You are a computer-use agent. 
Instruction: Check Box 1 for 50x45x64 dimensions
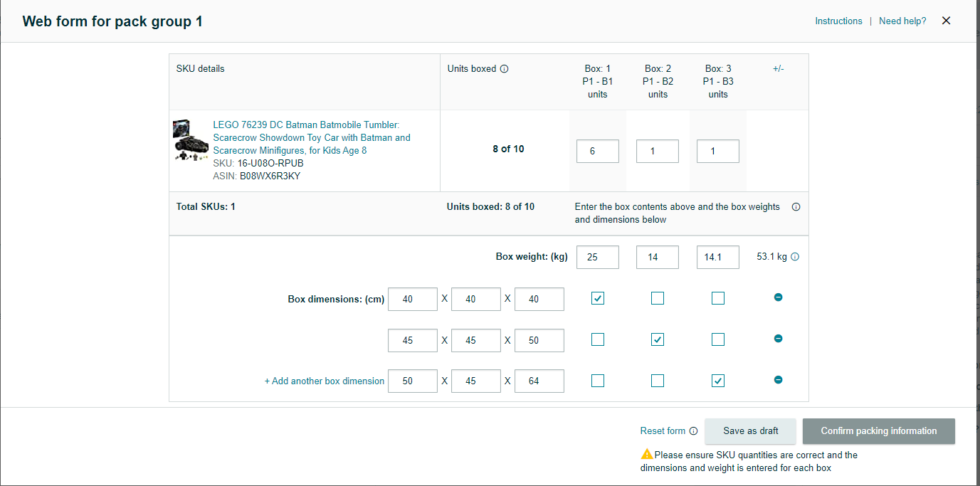coord(598,381)
